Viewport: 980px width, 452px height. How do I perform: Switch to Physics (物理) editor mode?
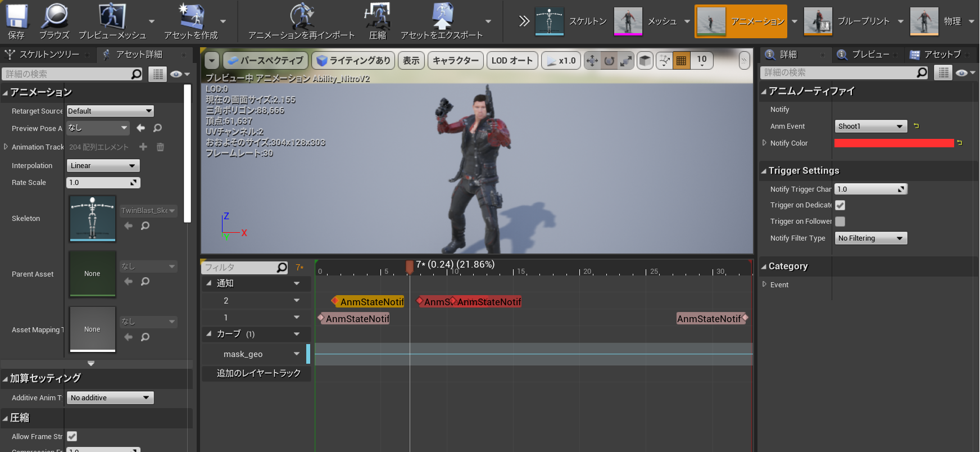coord(936,21)
